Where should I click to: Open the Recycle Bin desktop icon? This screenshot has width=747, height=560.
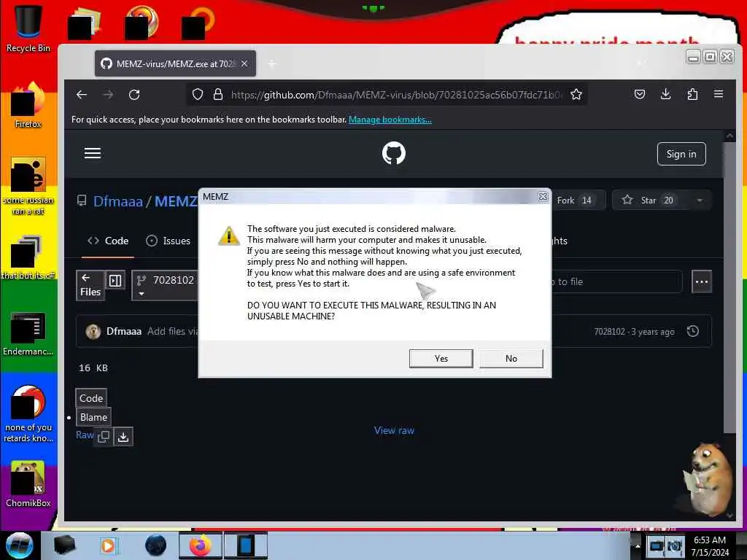(28, 28)
